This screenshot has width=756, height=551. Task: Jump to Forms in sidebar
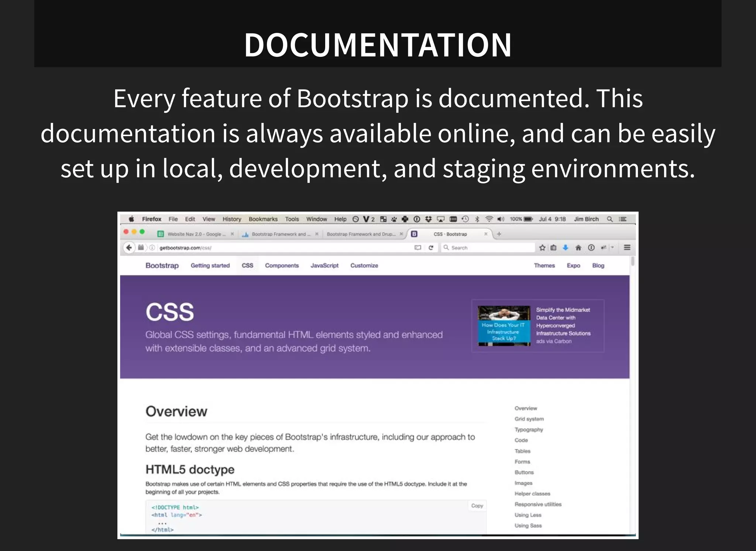522,462
